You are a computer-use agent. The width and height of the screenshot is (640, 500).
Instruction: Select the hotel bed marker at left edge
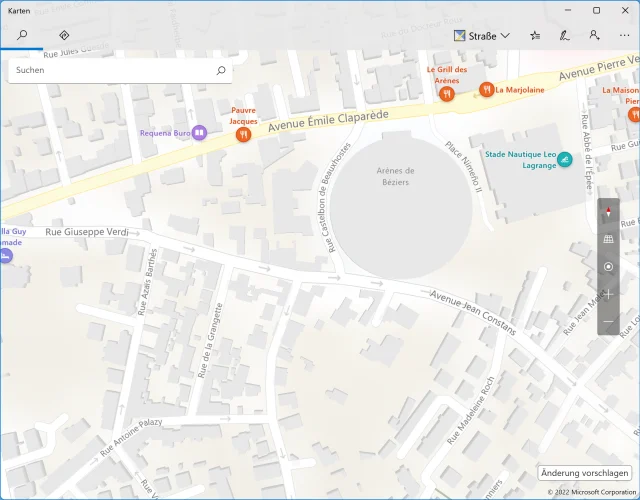pyautogui.click(x=6, y=256)
